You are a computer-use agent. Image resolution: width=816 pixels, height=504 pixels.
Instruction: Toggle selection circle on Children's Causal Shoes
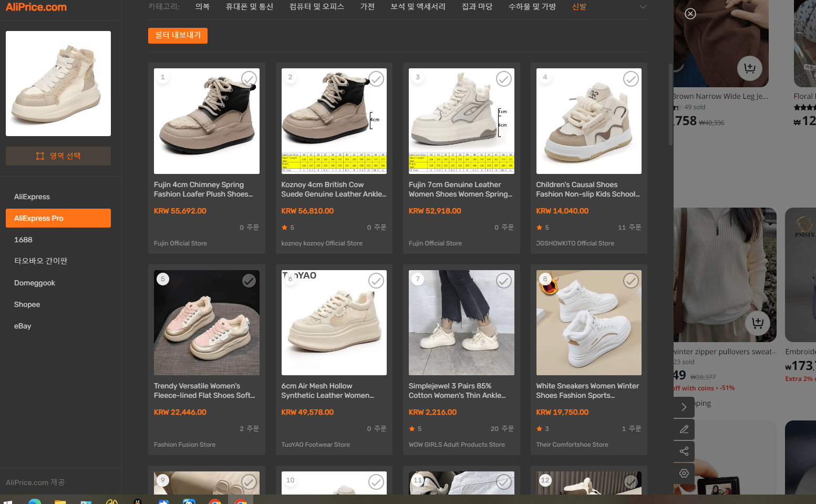631,79
